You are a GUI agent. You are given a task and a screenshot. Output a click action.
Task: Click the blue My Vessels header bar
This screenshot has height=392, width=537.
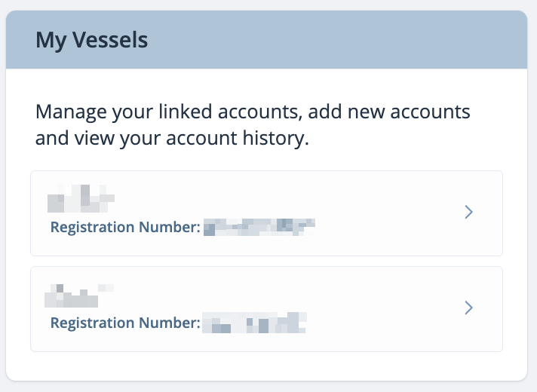pos(266,39)
